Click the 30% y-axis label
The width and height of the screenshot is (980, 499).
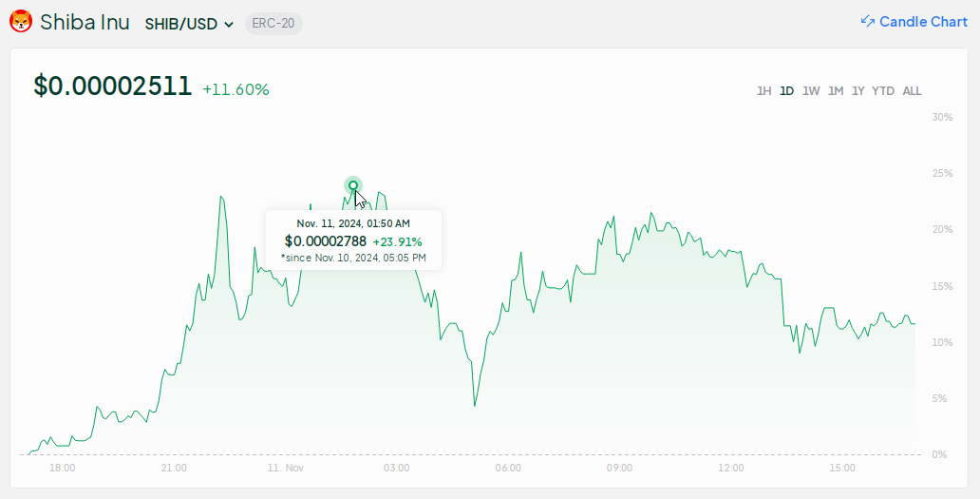point(942,118)
